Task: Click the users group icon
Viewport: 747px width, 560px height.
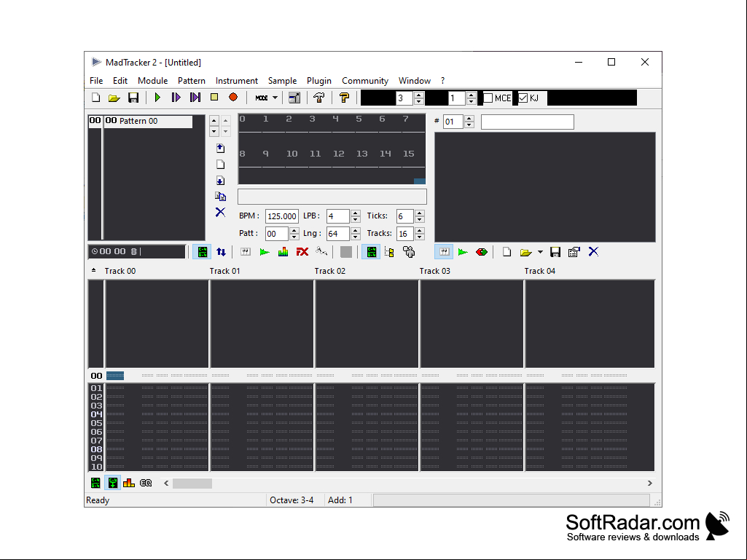Action: pyautogui.click(x=409, y=252)
